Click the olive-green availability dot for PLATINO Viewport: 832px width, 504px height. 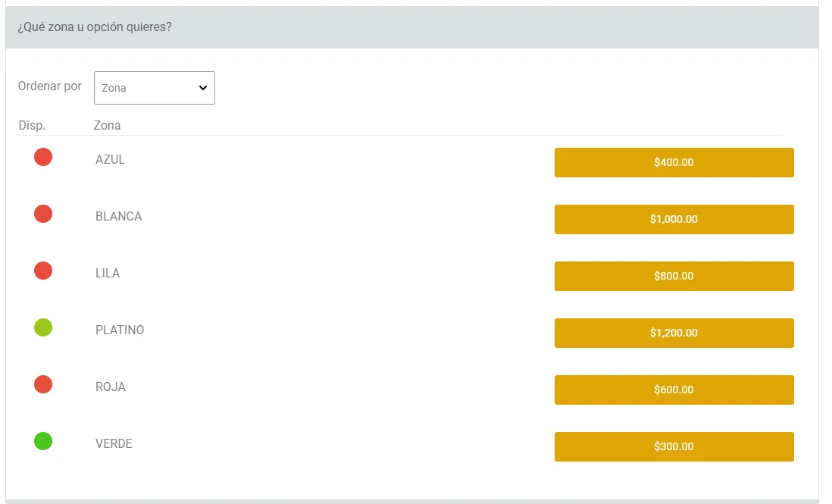coord(43,327)
